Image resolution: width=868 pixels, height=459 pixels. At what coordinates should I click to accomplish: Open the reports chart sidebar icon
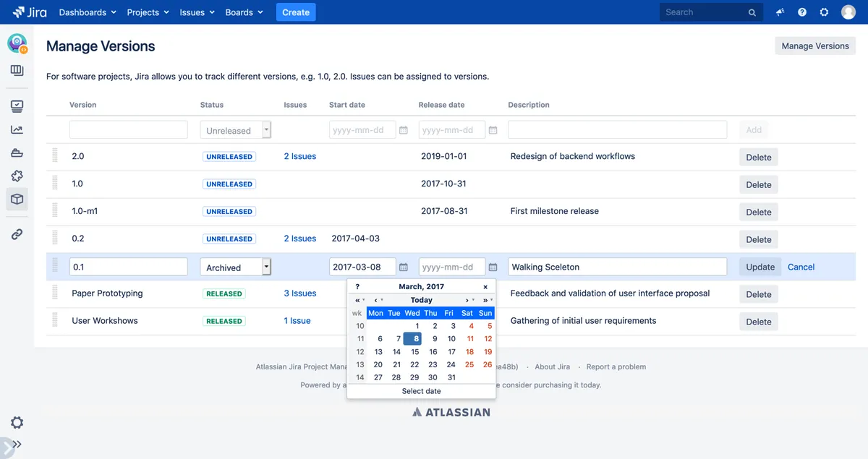(x=17, y=130)
